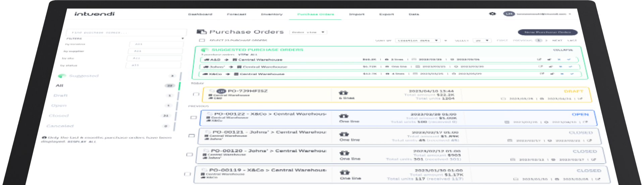Image resolution: width=644 pixels, height=185 pixels.
Task: Go to the Next page of orders
Action: [x=557, y=40]
